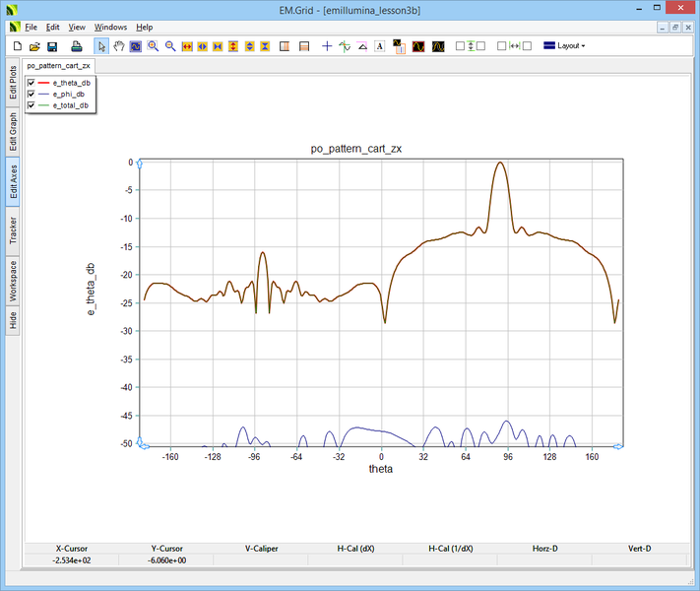Hide the e_total_db plot via checkbox
The image size is (700, 591).
click(x=32, y=104)
